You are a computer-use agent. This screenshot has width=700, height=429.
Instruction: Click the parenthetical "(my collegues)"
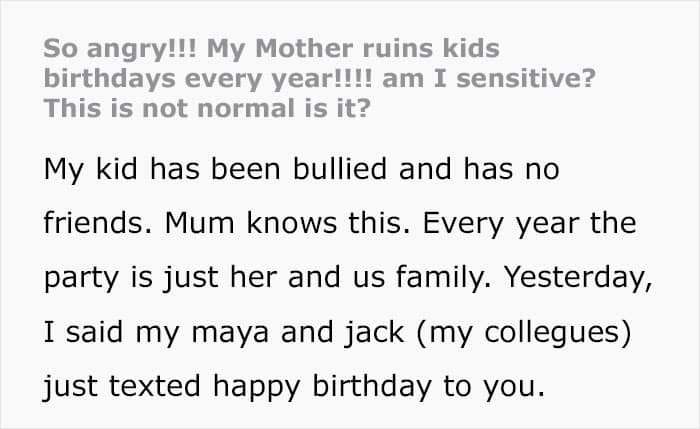coord(524,333)
